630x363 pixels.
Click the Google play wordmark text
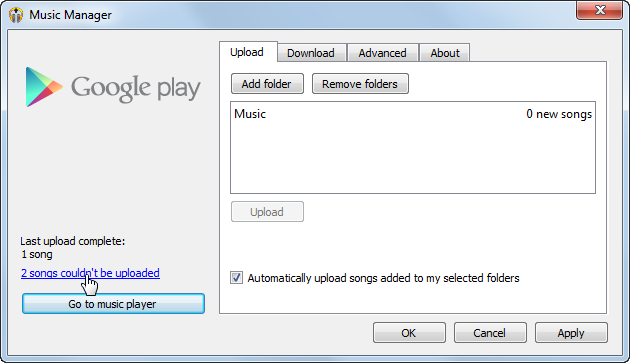click(x=136, y=88)
